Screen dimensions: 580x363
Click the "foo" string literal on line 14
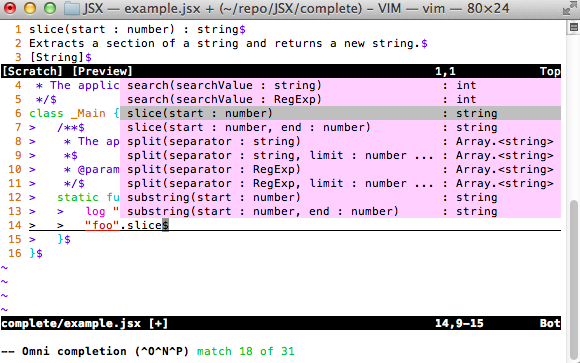(102, 225)
